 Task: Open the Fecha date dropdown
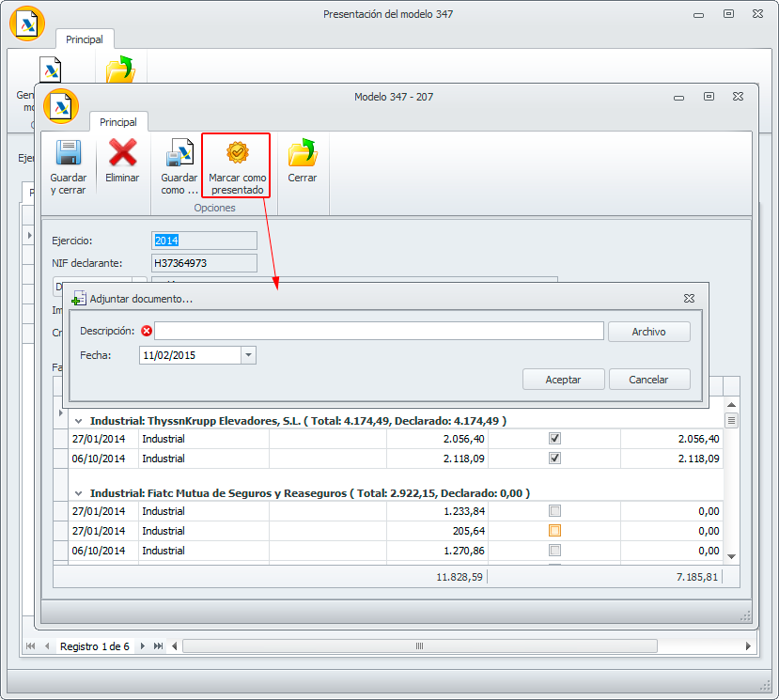point(248,355)
